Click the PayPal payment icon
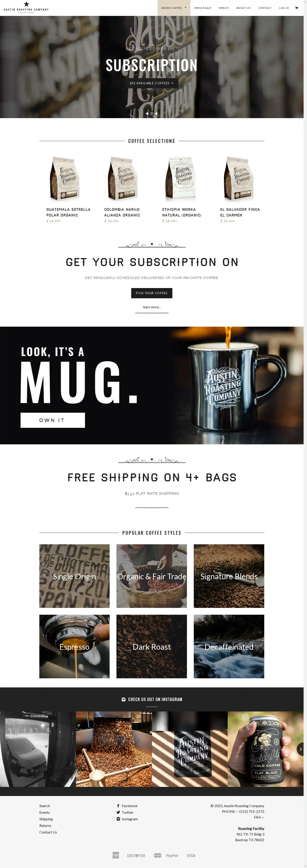The height and width of the screenshot is (868, 307). (x=172, y=855)
